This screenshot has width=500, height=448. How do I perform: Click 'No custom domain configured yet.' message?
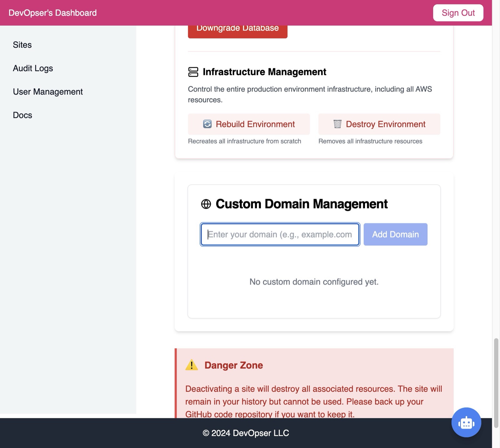314,282
